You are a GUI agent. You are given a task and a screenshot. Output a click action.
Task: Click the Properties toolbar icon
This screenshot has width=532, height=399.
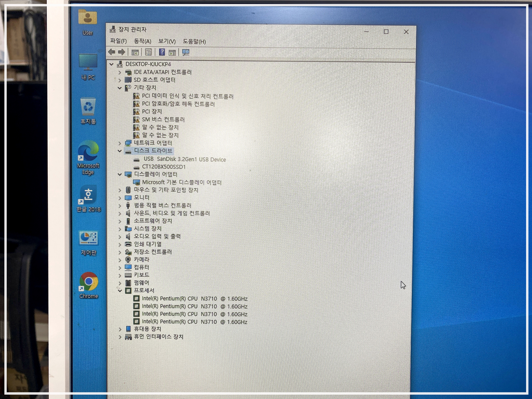point(148,52)
